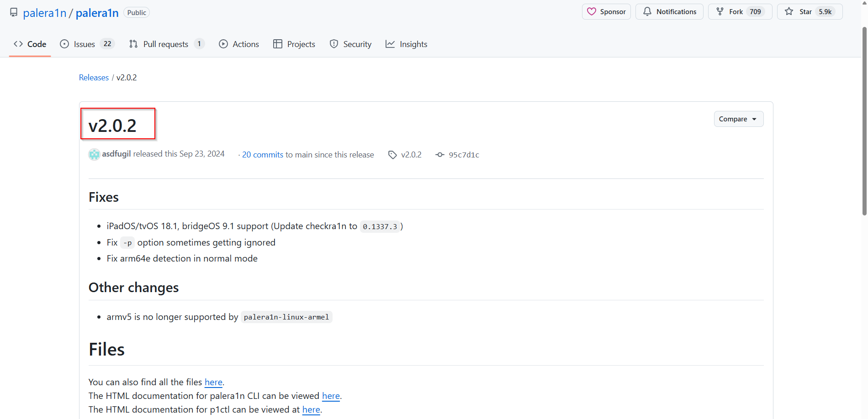Open commit 95c7d1c

[464, 155]
